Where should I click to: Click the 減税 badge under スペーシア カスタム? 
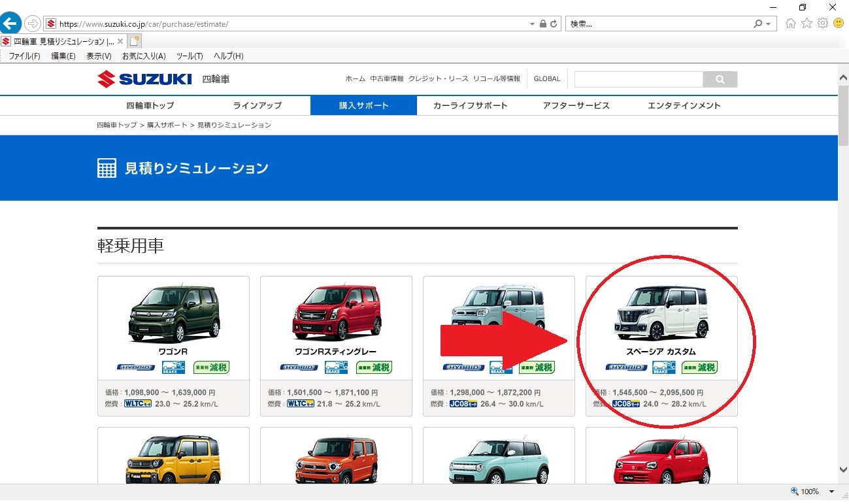click(699, 367)
